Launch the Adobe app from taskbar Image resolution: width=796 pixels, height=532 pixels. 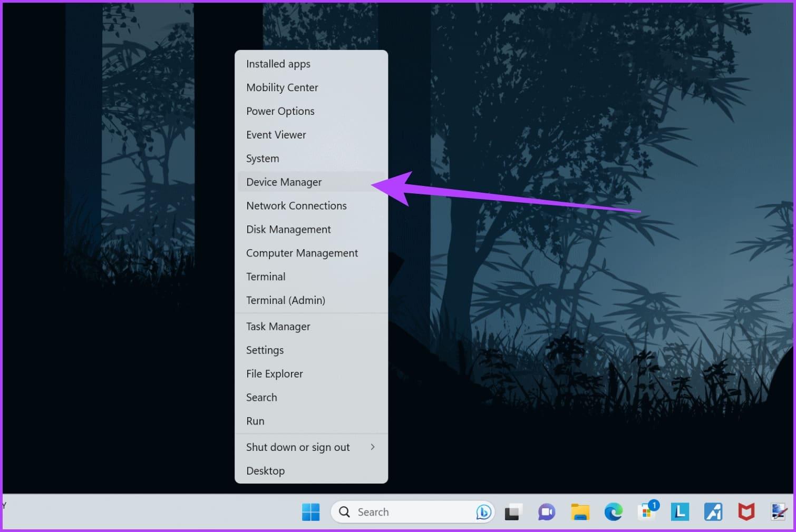(713, 511)
